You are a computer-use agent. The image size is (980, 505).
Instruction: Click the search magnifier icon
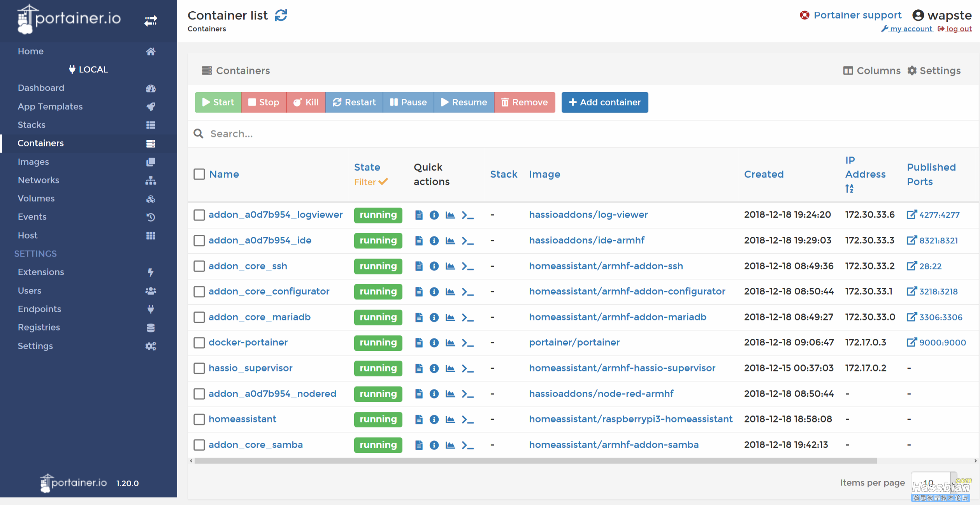click(198, 134)
